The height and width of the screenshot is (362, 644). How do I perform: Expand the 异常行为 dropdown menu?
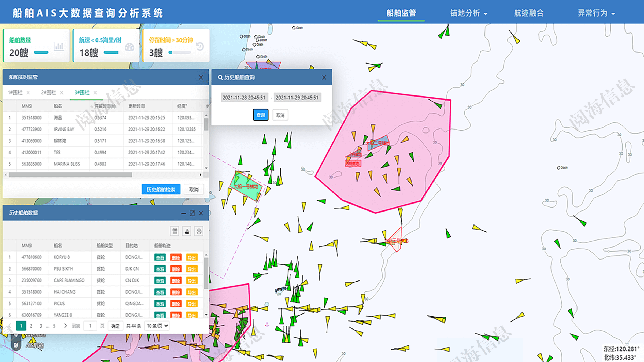click(x=596, y=13)
